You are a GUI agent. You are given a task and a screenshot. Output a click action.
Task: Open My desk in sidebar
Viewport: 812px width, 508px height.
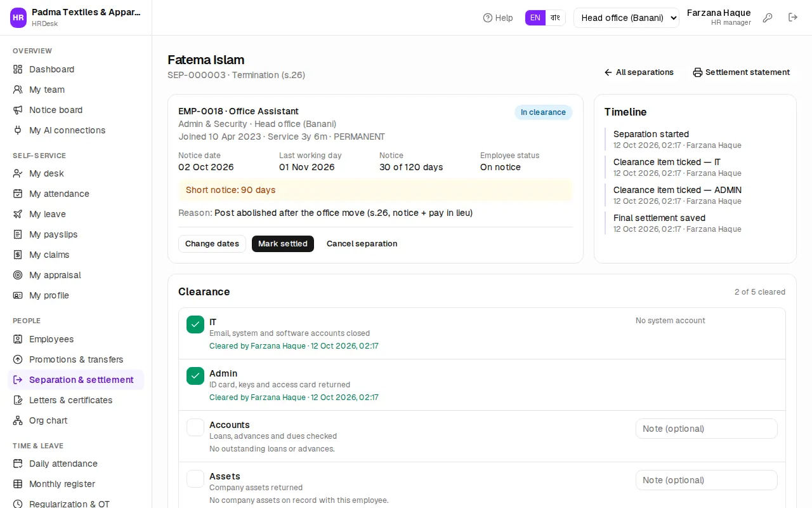76,173
